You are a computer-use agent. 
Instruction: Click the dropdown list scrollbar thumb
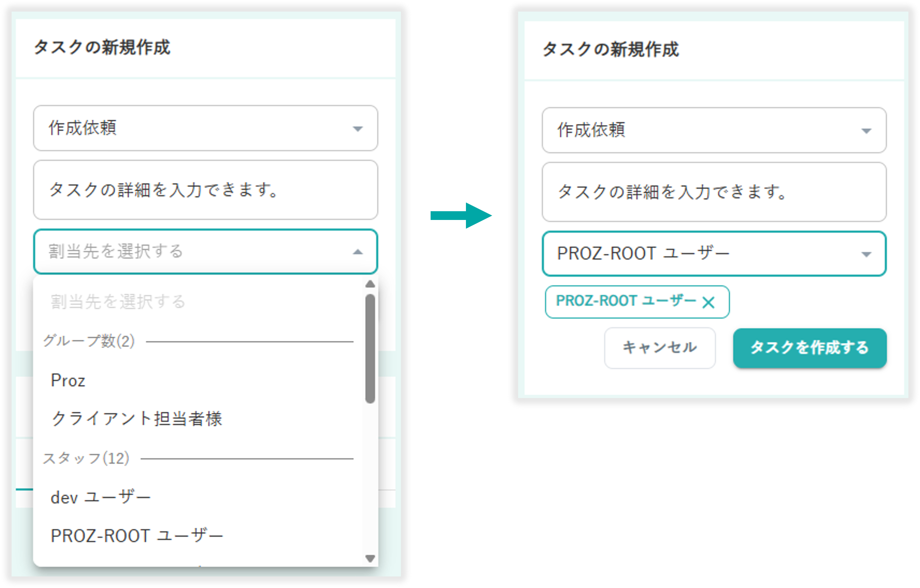[370, 348]
